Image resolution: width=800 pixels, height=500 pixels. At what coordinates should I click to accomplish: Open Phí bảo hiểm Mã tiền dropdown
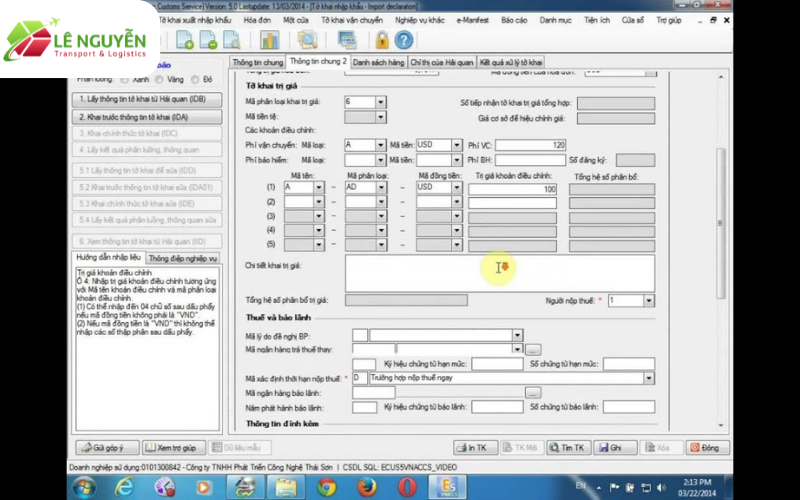pos(457,160)
